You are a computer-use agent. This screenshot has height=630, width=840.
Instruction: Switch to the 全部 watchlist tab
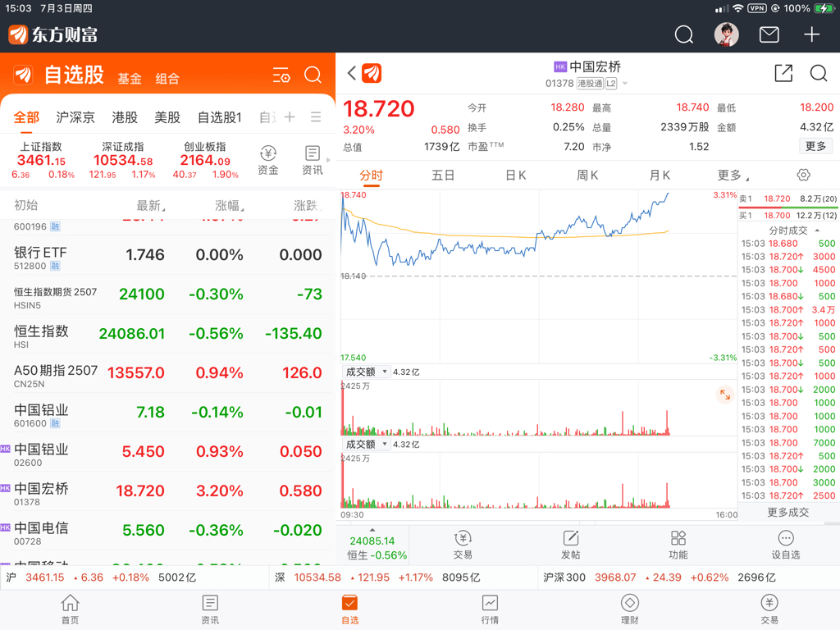click(x=26, y=117)
